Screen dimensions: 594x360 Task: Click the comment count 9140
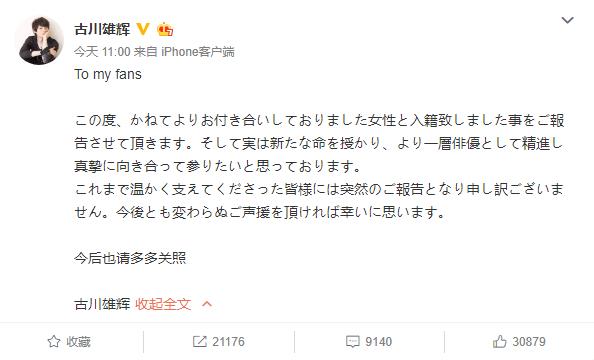click(378, 341)
